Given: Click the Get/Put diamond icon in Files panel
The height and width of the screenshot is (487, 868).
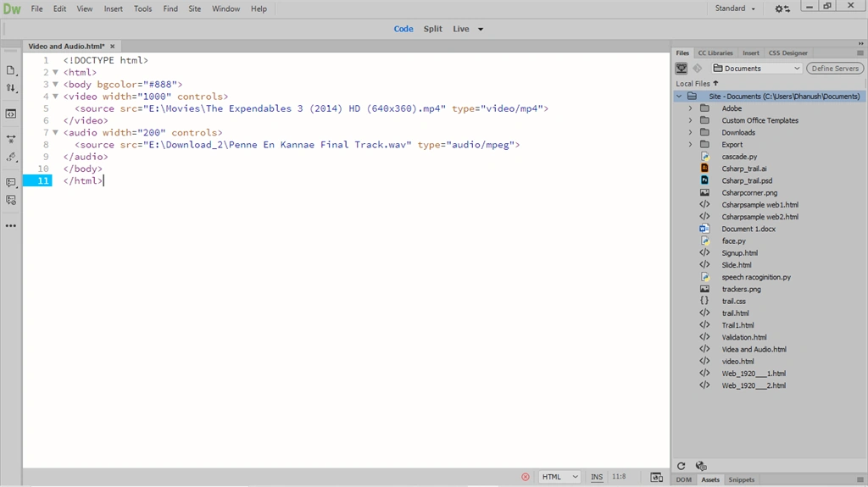Looking at the screenshot, I should click(698, 68).
